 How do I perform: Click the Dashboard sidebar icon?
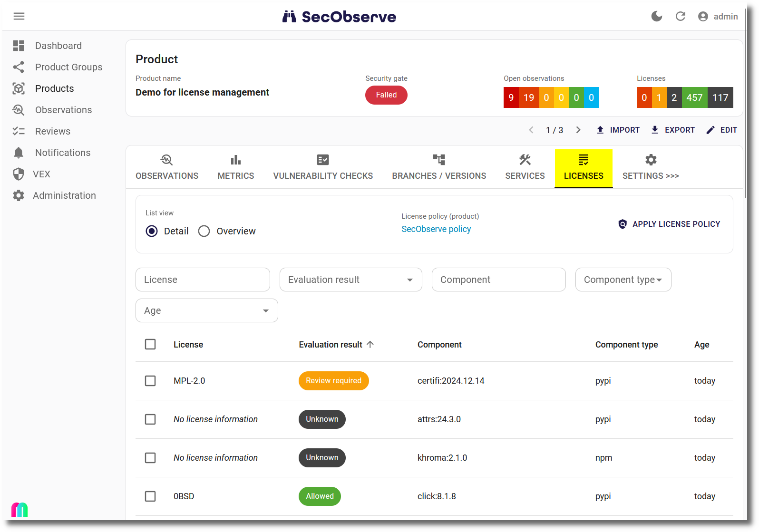pos(19,46)
